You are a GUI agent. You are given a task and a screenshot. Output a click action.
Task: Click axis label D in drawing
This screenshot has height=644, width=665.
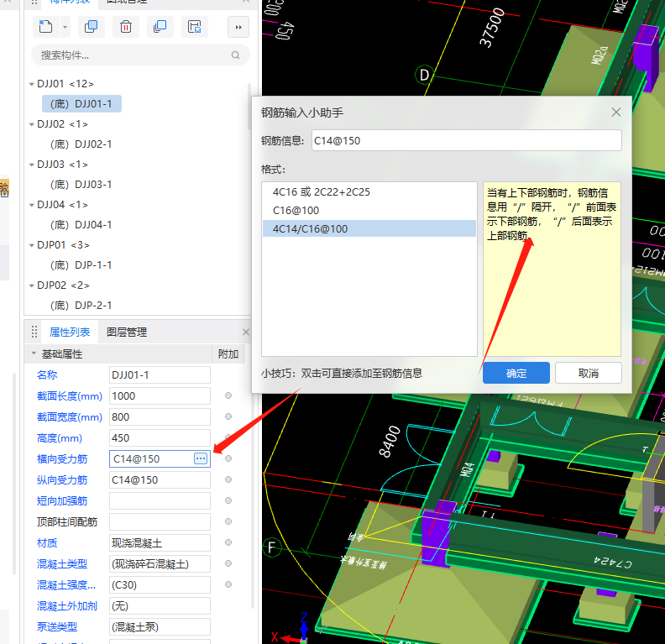tap(424, 76)
